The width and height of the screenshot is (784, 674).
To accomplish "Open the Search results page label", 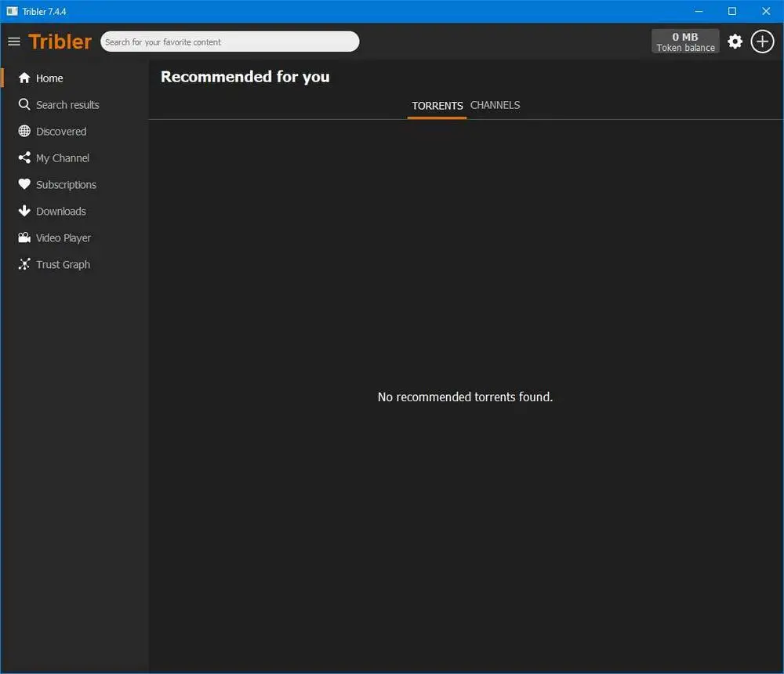I will 67,105.
